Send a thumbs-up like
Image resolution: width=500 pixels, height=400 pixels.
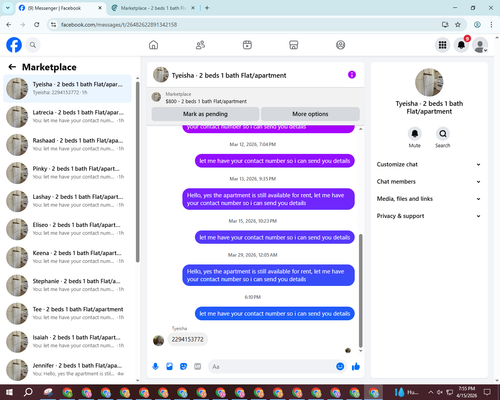pyautogui.click(x=356, y=367)
